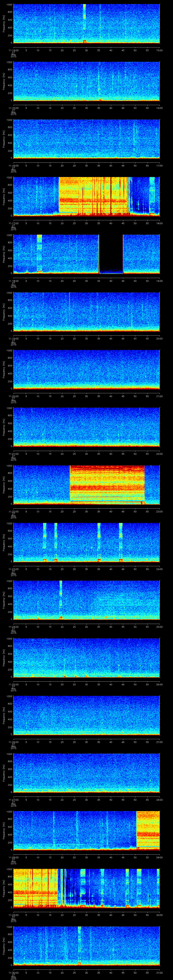The width and height of the screenshot is (173, 980).
Task: Click the 11:26:00 time label
Action: coord(13,742)
